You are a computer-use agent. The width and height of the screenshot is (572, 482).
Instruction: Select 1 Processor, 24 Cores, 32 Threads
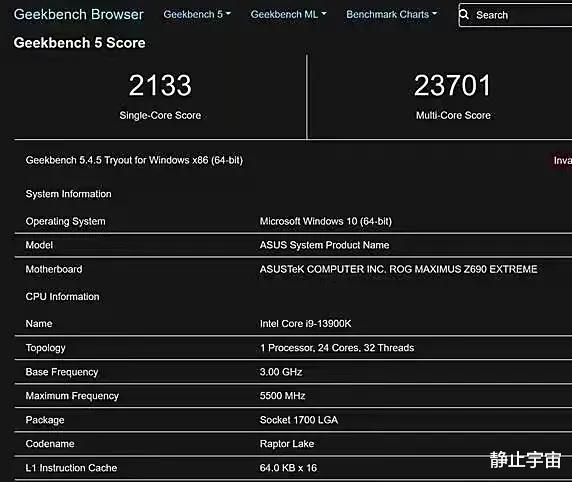click(x=337, y=348)
